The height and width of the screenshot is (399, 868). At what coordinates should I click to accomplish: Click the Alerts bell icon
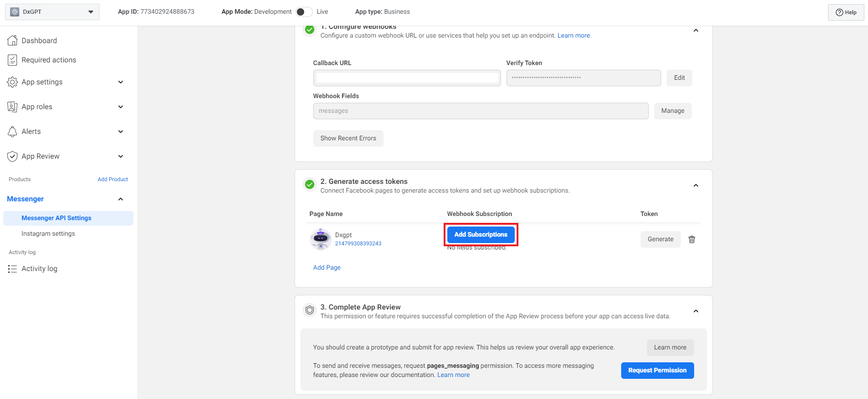point(12,132)
